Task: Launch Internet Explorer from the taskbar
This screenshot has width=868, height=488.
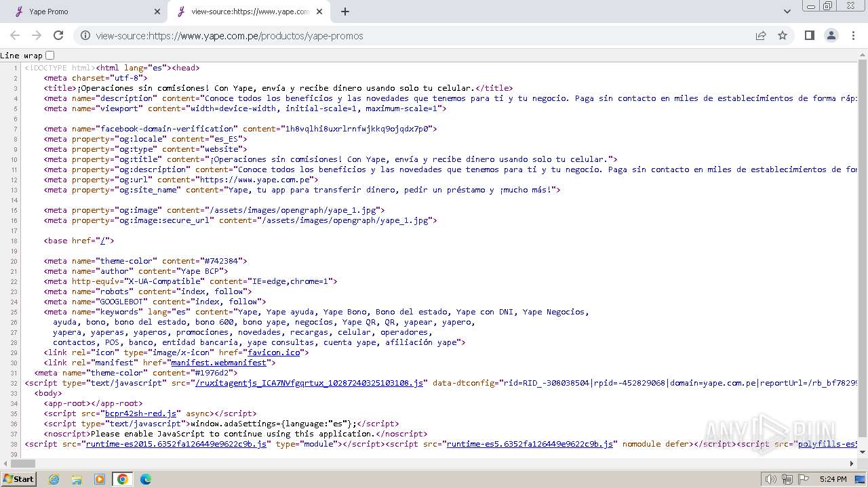Action: (54, 479)
